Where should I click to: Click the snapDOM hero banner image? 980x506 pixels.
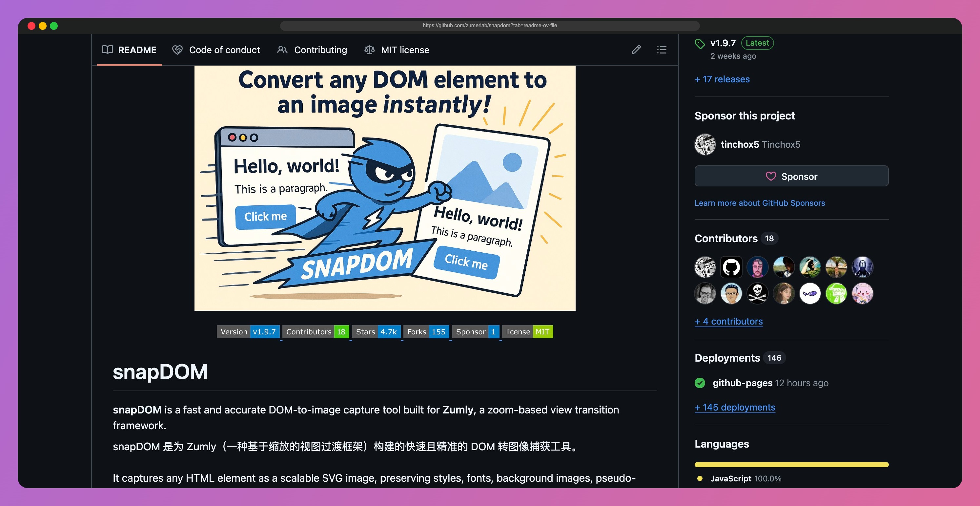(x=385, y=188)
